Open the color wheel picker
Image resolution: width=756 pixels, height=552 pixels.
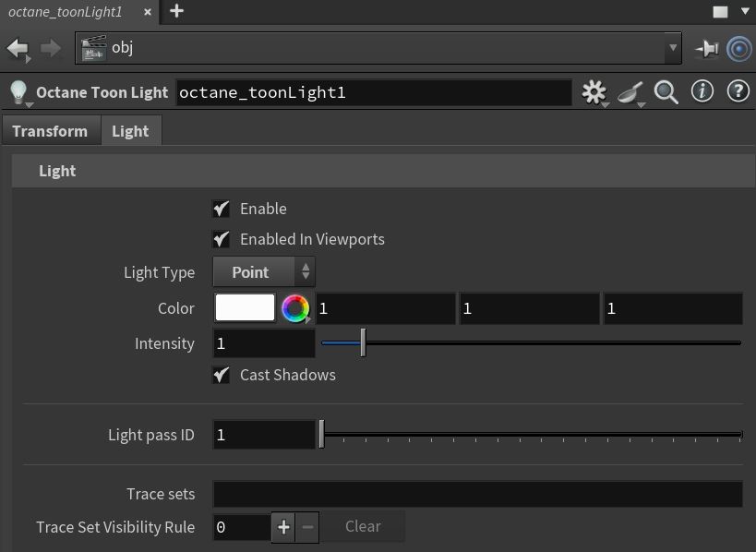[294, 308]
